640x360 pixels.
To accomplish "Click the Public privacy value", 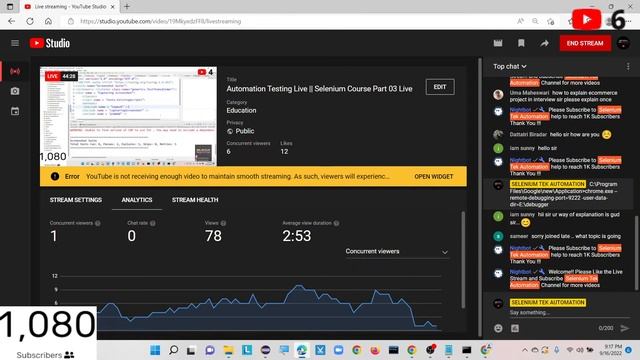I will coord(244,131).
